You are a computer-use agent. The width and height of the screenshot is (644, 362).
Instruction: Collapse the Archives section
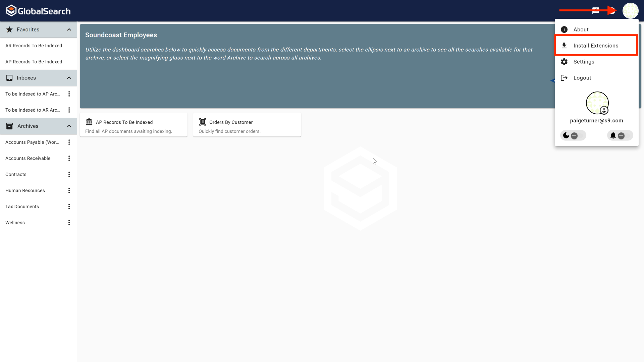(x=69, y=126)
